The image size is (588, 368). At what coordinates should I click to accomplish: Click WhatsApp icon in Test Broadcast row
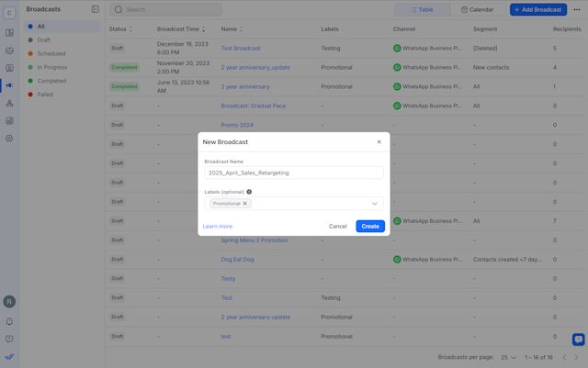pyautogui.click(x=397, y=48)
